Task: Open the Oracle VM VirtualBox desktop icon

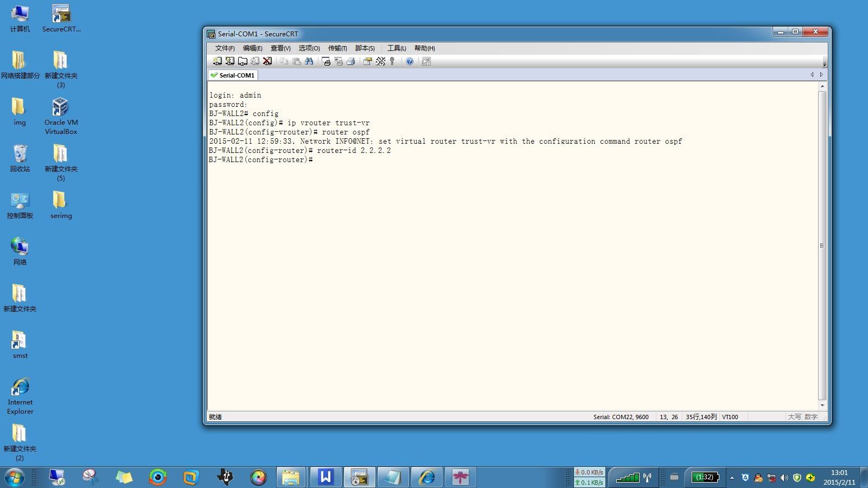Action: pyautogui.click(x=61, y=116)
